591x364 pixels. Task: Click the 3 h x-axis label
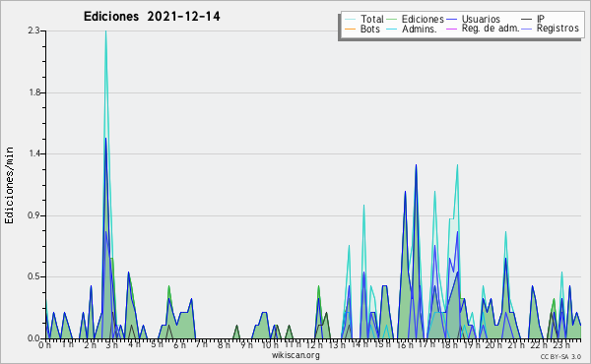coord(111,344)
